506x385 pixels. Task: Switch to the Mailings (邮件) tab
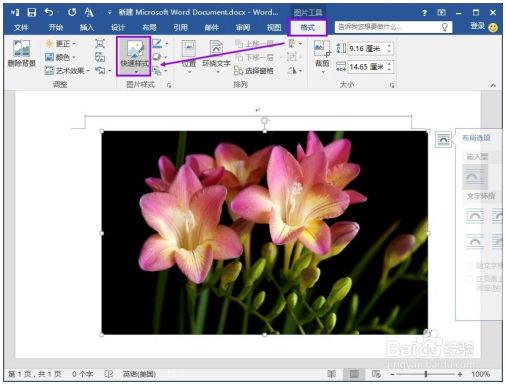[211, 27]
